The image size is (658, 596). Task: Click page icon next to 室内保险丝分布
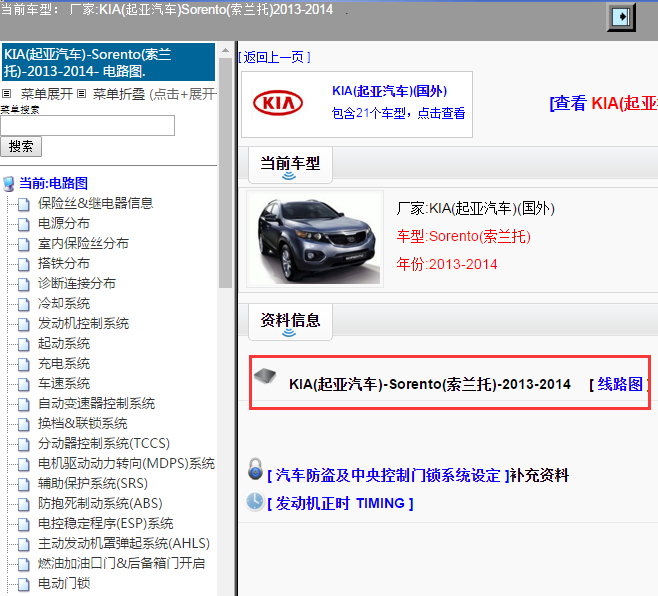tap(24, 244)
